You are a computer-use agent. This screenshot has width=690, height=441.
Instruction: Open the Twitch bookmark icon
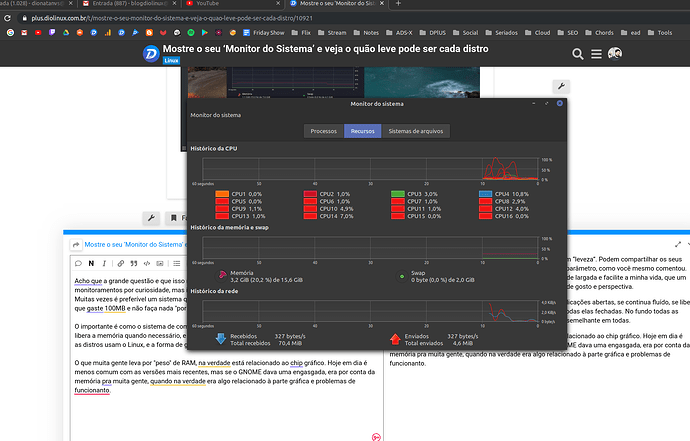click(52, 33)
